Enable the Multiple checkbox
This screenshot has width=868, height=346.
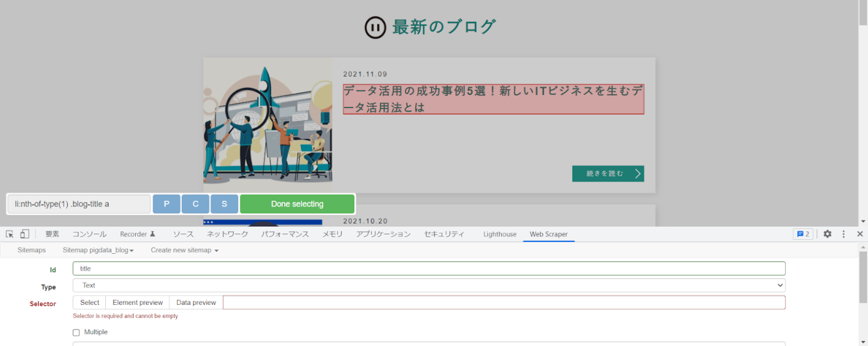tap(76, 332)
